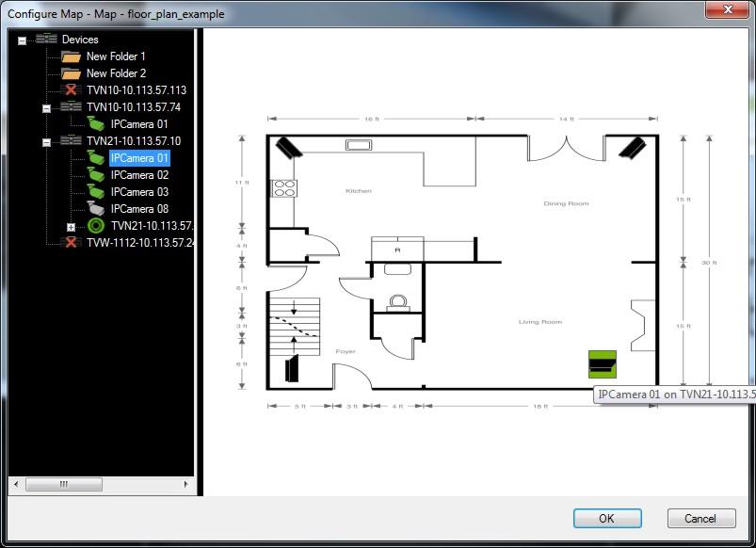
Task: Select IPCamera 01 under TVN10-10.113.57.74
Action: (139, 124)
